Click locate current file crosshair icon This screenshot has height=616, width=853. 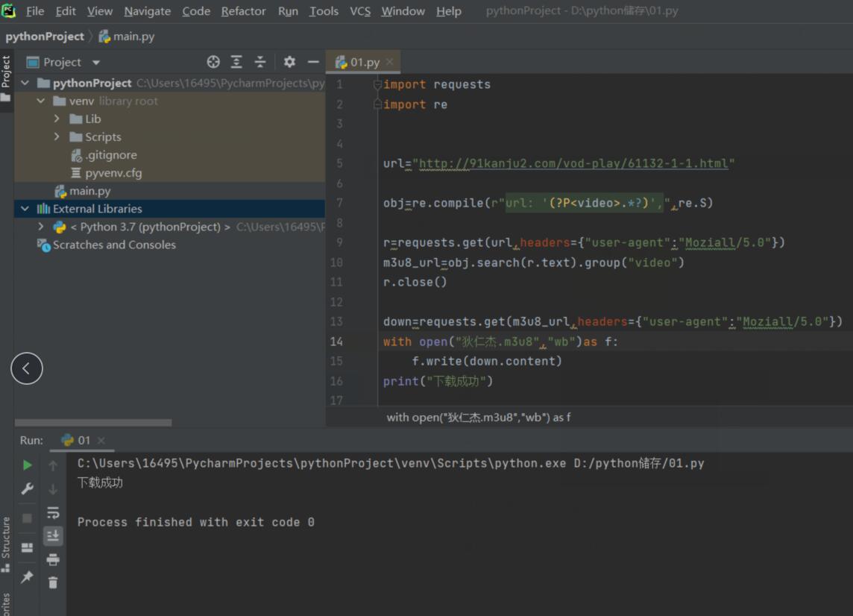(x=213, y=62)
